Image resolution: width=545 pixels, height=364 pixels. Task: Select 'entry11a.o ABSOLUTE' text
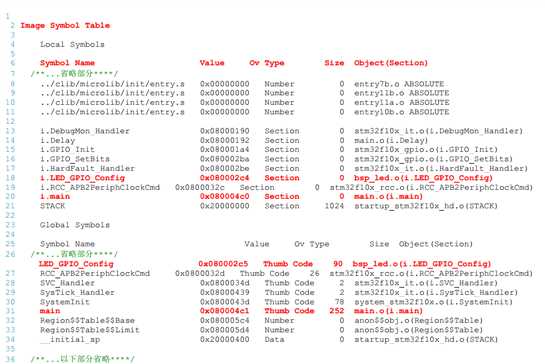click(401, 103)
